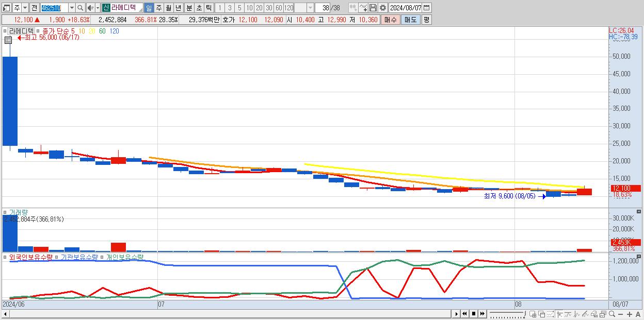
Task: Click the chart line/indicator tool icon
Action: pyautogui.click(x=363, y=8)
